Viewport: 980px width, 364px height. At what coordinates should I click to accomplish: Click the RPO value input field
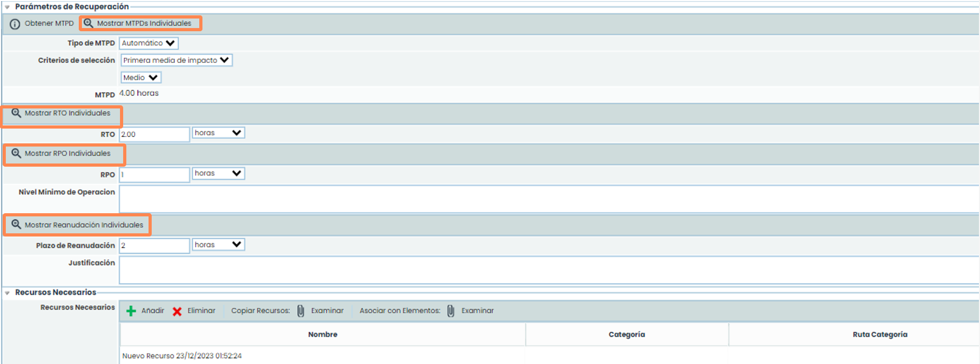point(154,175)
